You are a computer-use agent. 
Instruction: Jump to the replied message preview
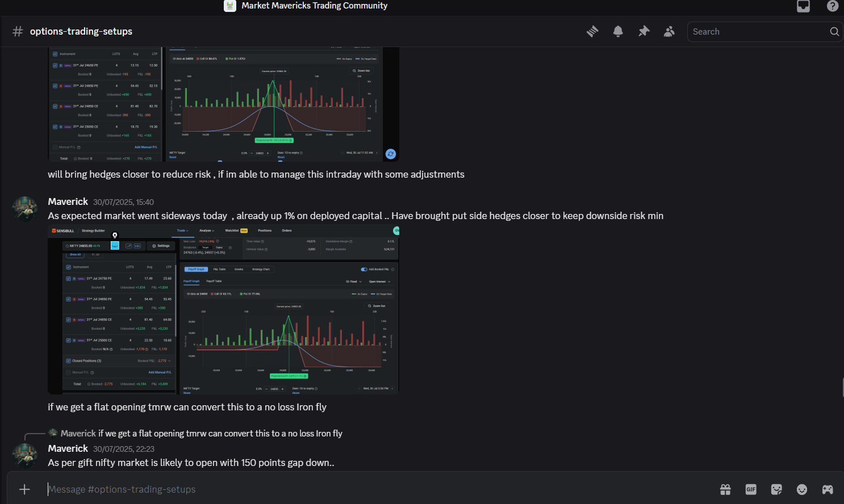tap(220, 434)
